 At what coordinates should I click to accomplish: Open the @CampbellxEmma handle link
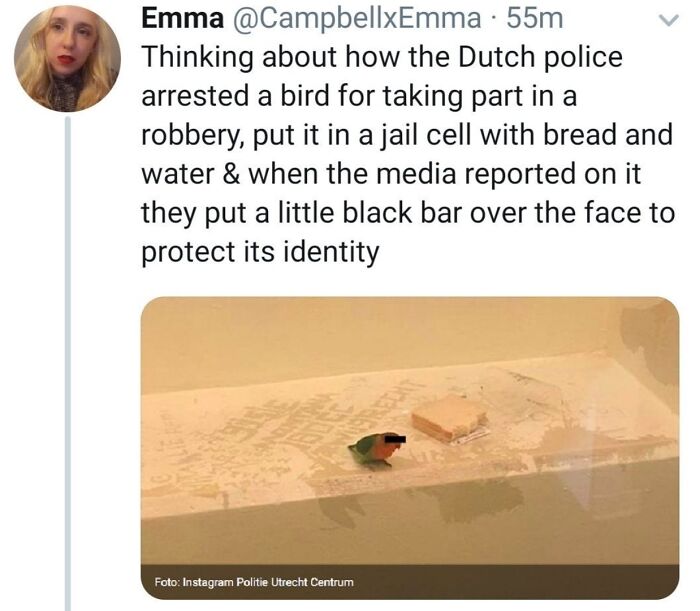tap(355, 19)
